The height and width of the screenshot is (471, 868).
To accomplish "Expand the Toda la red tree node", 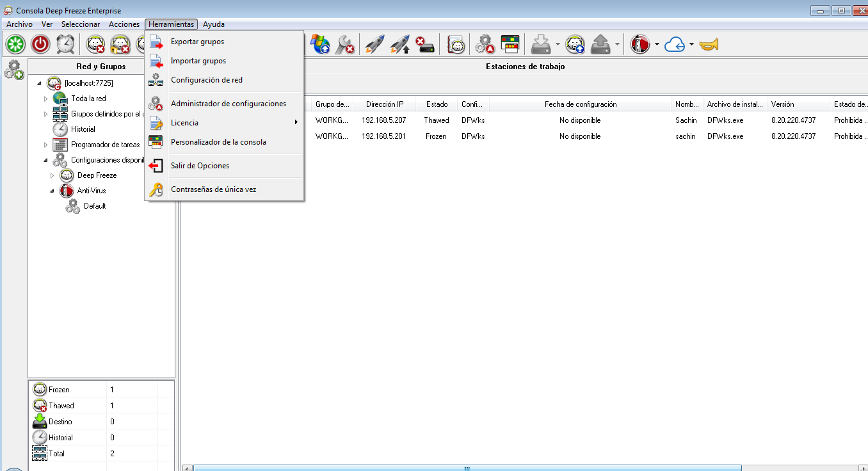I will click(46, 99).
